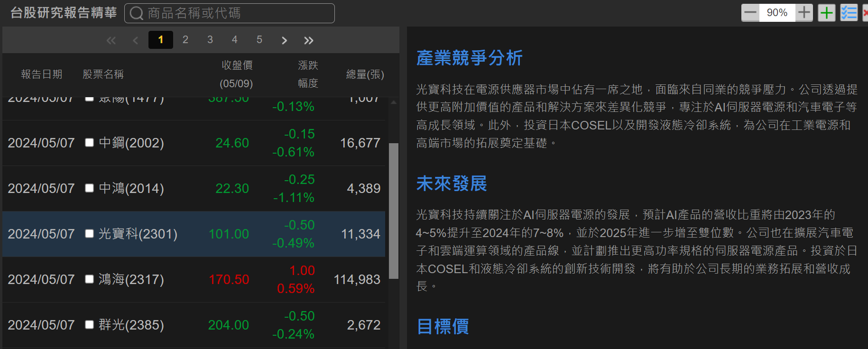Increase zoom with the plus button
The width and height of the screenshot is (868, 349).
804,13
